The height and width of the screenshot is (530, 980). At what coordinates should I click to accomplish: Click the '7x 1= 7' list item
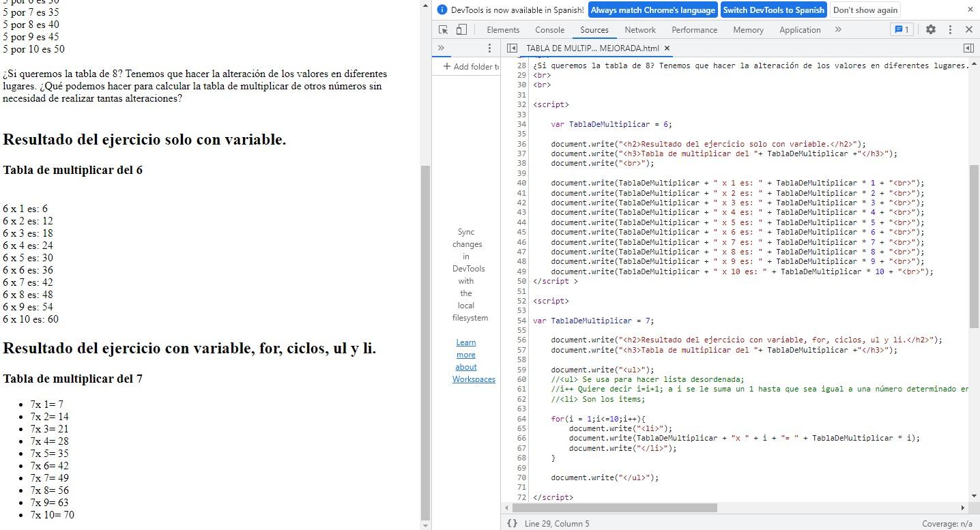click(46, 404)
